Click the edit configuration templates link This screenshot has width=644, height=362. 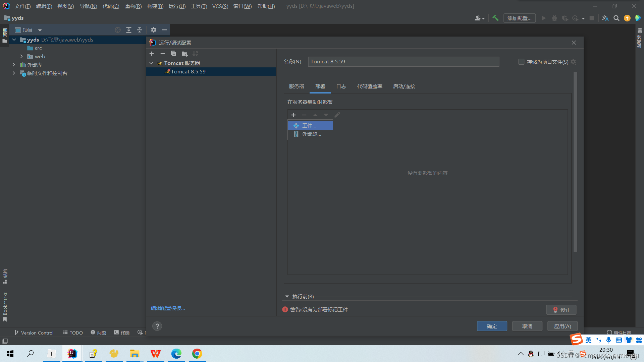168,308
